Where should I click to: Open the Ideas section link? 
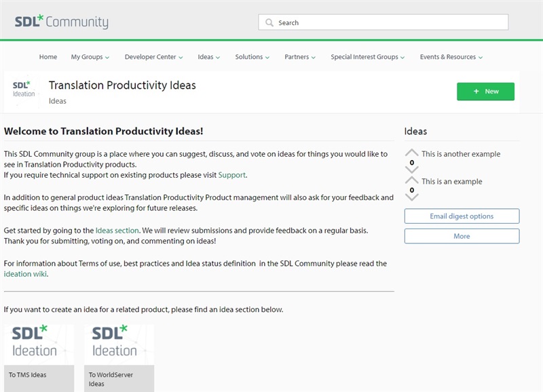click(x=117, y=231)
